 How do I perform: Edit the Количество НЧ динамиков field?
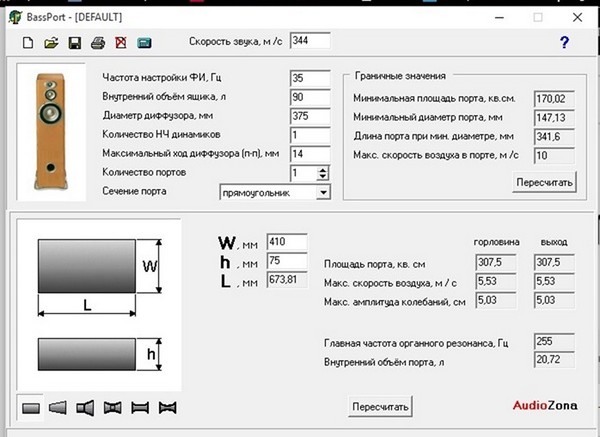click(x=310, y=135)
